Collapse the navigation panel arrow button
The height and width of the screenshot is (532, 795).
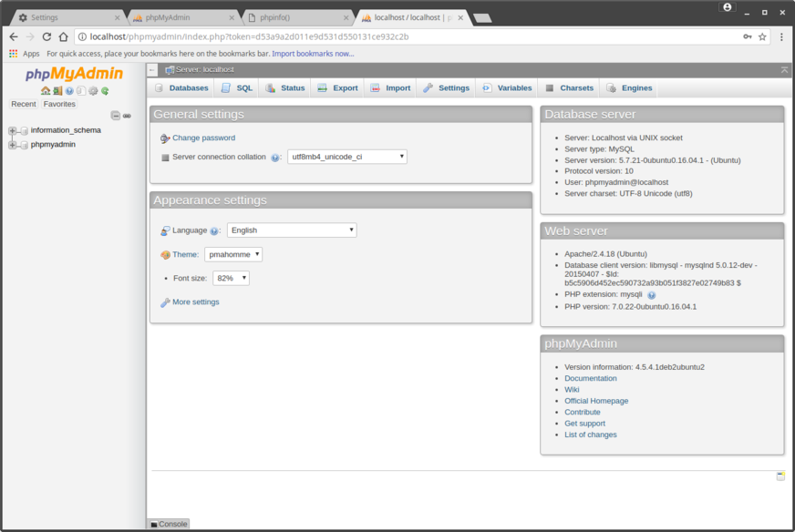[x=152, y=70]
